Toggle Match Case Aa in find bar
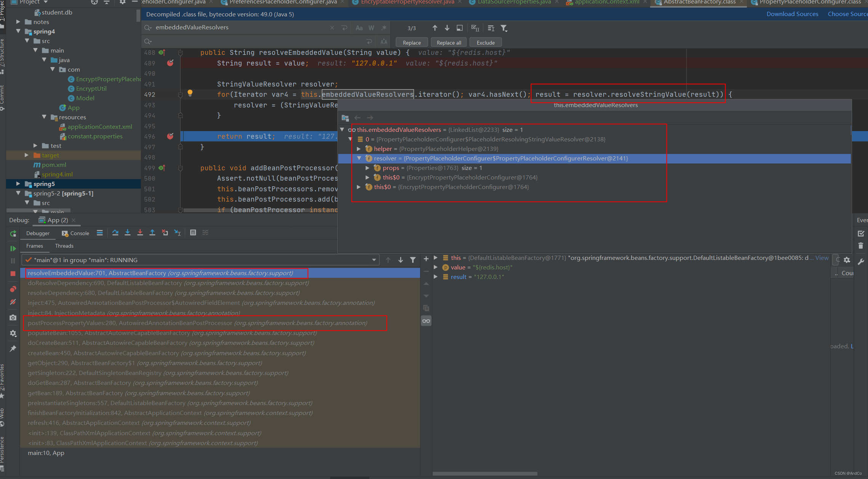Viewport: 868px width, 479px height. (359, 28)
